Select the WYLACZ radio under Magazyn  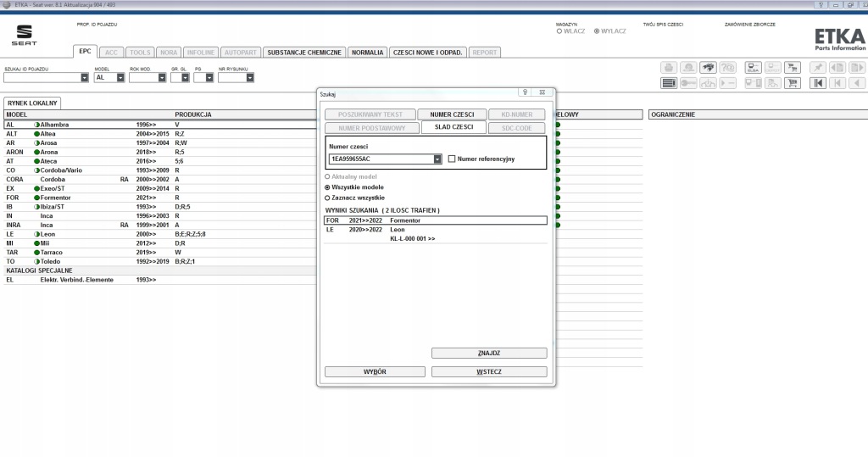coord(597,31)
